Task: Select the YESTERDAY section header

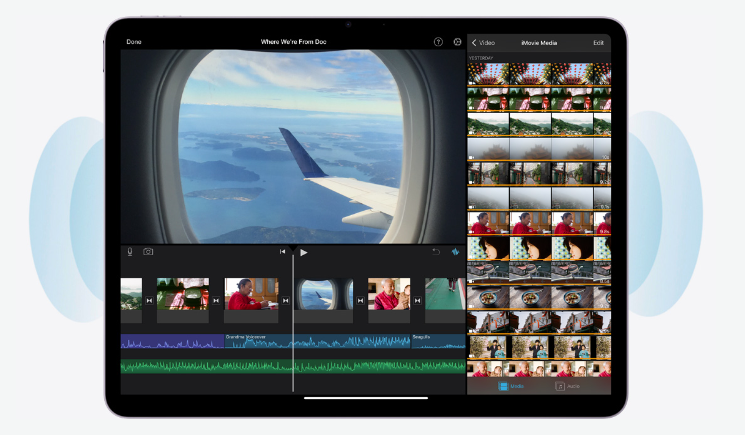Action: coord(481,58)
